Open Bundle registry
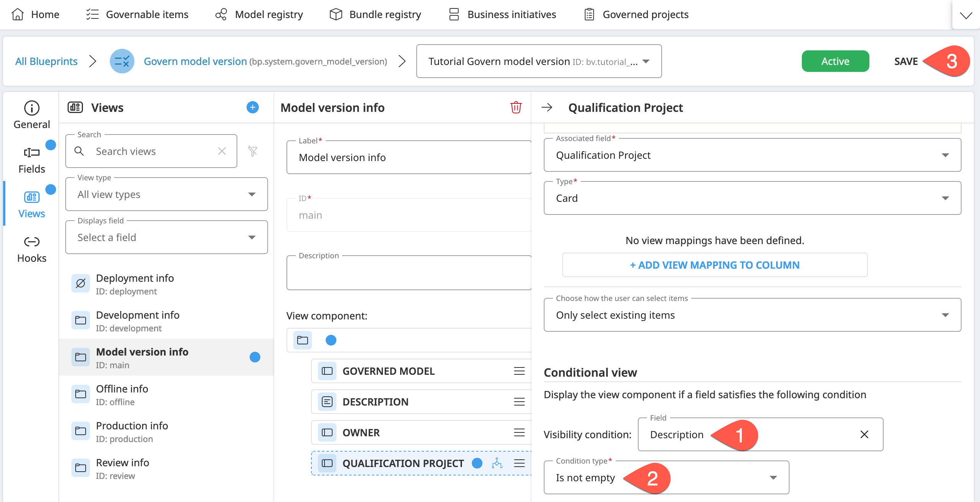The height and width of the screenshot is (502, 980). (x=375, y=15)
